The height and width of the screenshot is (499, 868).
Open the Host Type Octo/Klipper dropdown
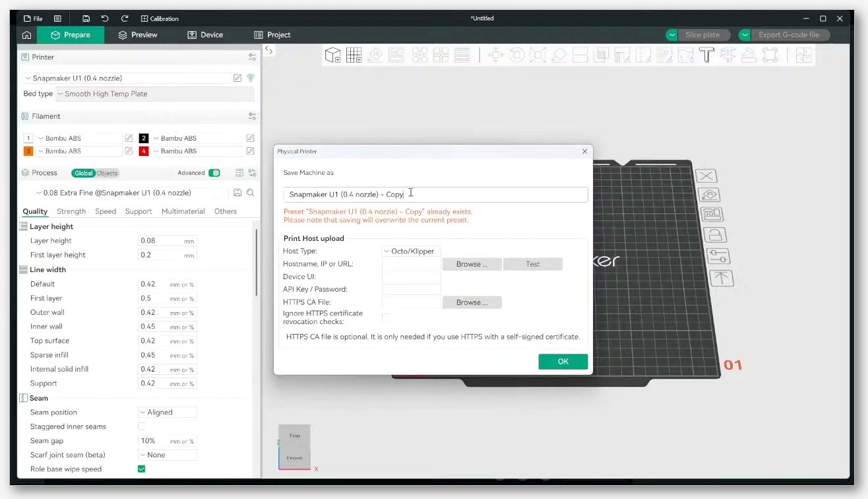pos(412,251)
